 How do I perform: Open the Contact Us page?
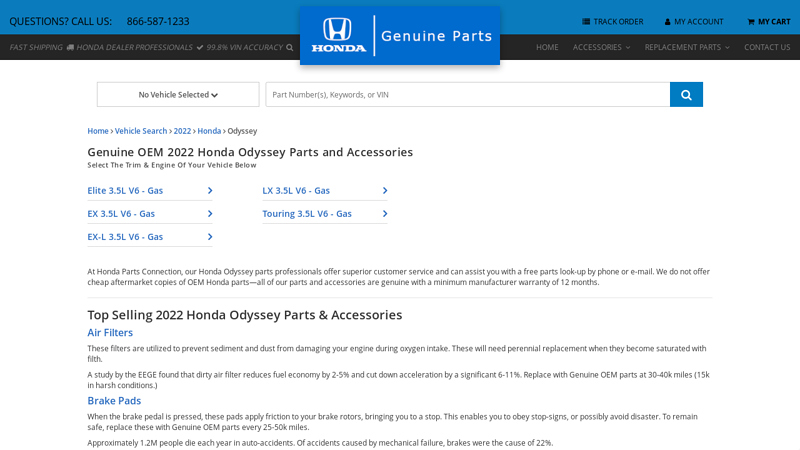point(767,47)
